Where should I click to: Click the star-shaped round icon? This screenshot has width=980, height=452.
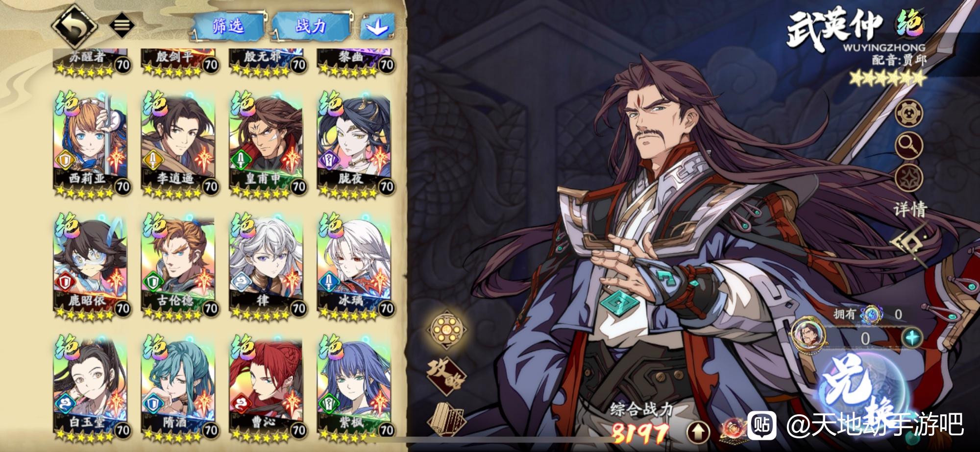click(909, 177)
